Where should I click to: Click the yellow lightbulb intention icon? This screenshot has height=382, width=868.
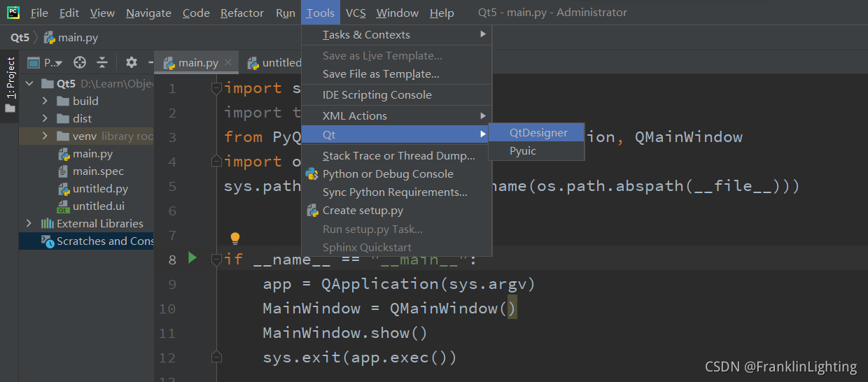(235, 238)
